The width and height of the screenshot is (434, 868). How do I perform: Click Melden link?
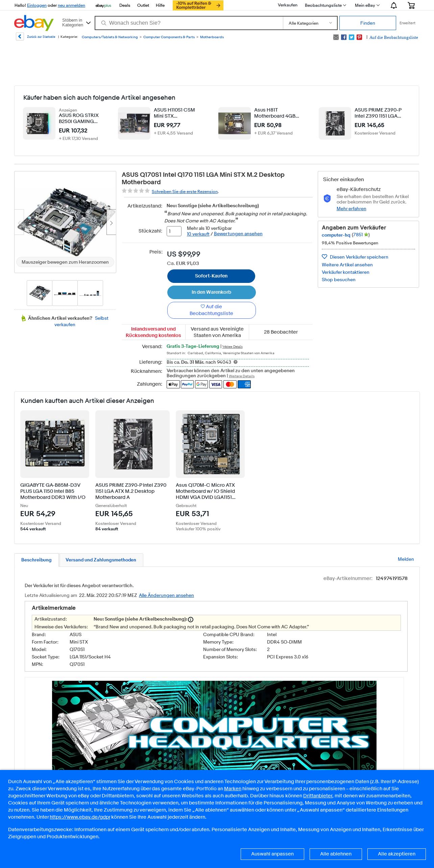coord(406,559)
